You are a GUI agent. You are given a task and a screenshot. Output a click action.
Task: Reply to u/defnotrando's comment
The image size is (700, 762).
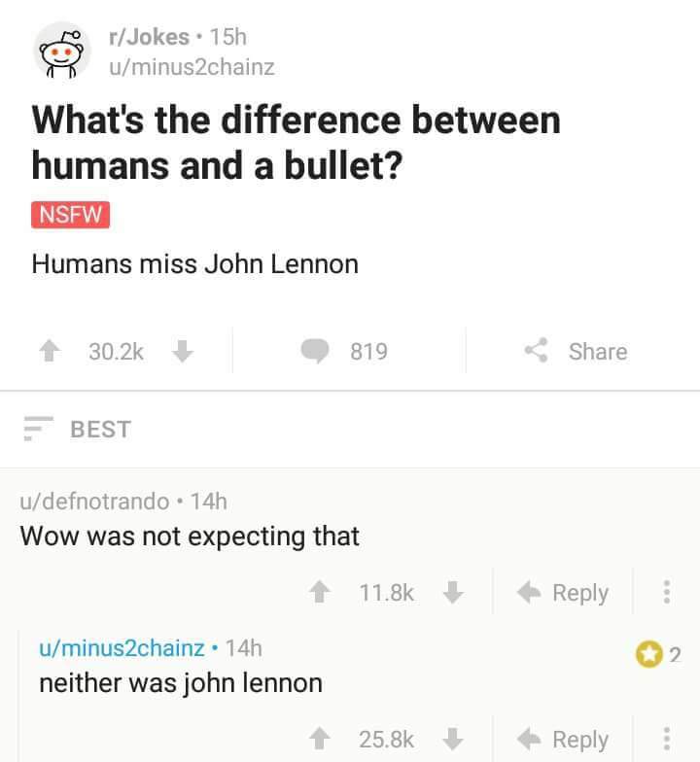(563, 593)
